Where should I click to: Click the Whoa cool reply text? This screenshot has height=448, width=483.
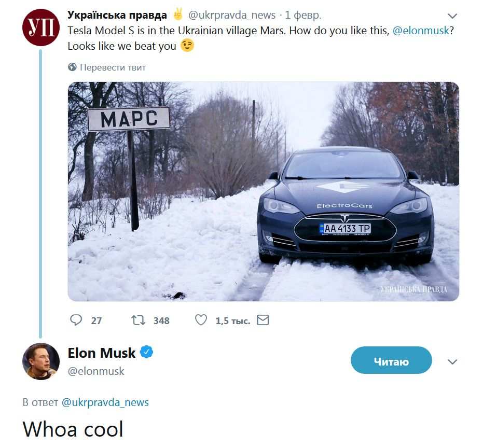(x=73, y=429)
